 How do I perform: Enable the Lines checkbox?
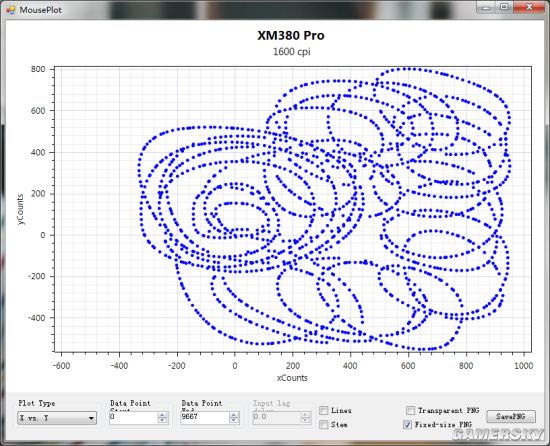pos(324,410)
